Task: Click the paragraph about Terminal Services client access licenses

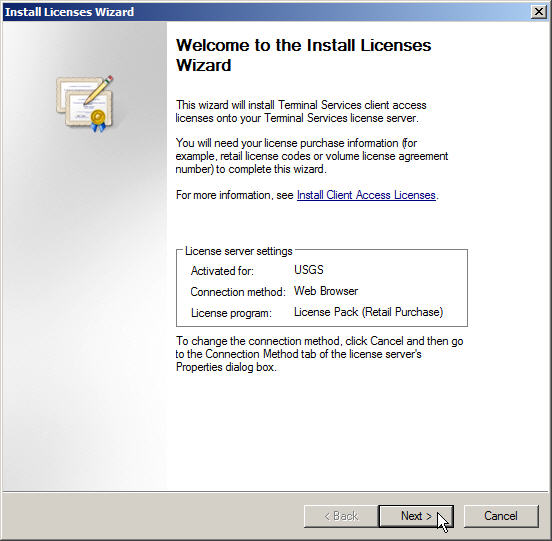Action: pyautogui.click(x=301, y=112)
